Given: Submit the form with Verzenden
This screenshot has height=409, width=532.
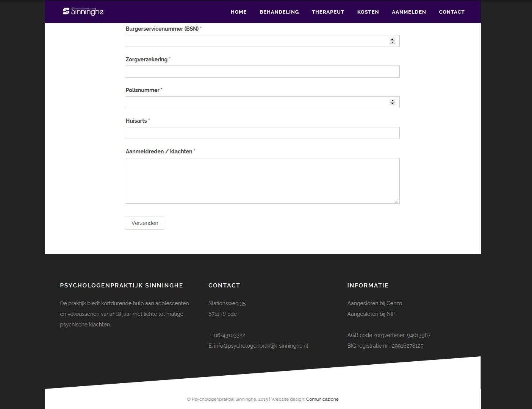Looking at the screenshot, I should 145,223.
